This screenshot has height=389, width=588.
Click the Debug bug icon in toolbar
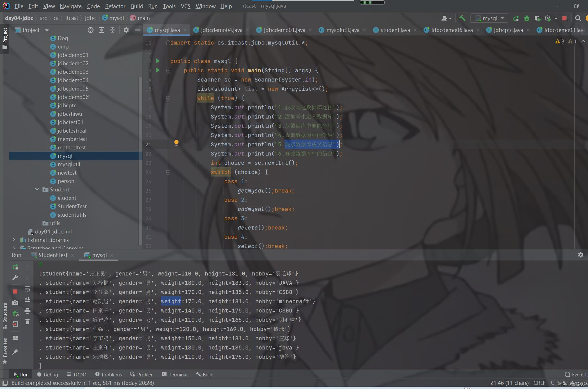click(527, 18)
